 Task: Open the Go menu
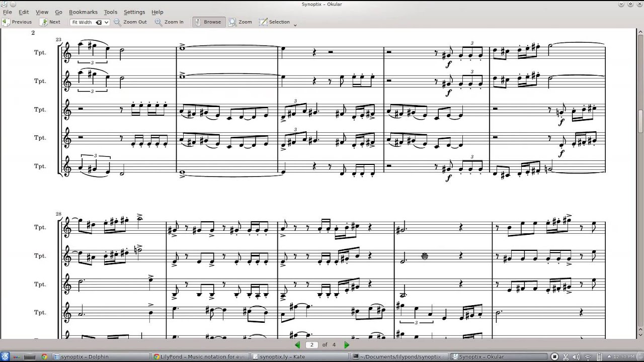(x=59, y=12)
